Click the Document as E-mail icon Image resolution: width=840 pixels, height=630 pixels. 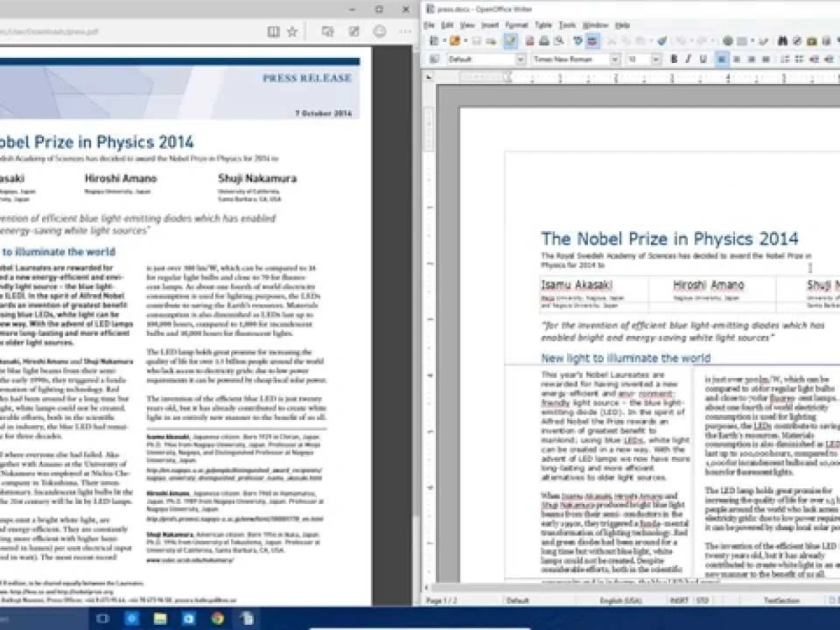491,41
